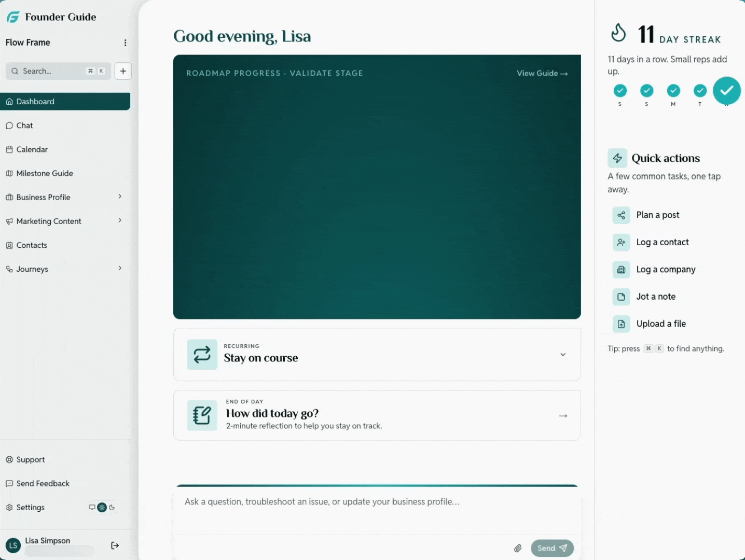Click the Lisa Simpson account name
745x560 pixels.
click(x=48, y=540)
